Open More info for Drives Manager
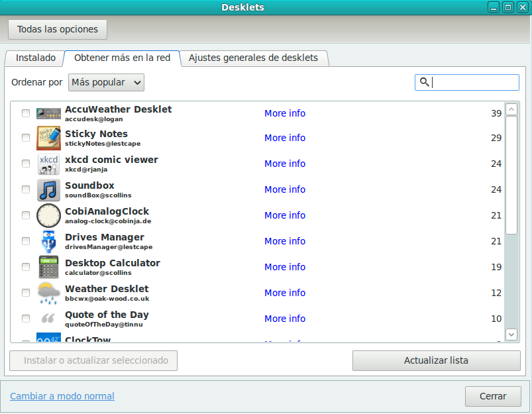 285,241
